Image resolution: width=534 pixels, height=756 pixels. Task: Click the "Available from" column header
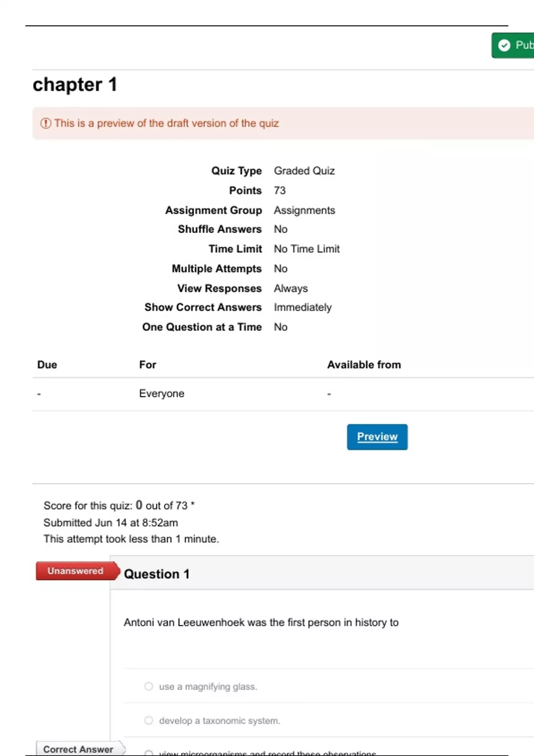pyautogui.click(x=364, y=365)
